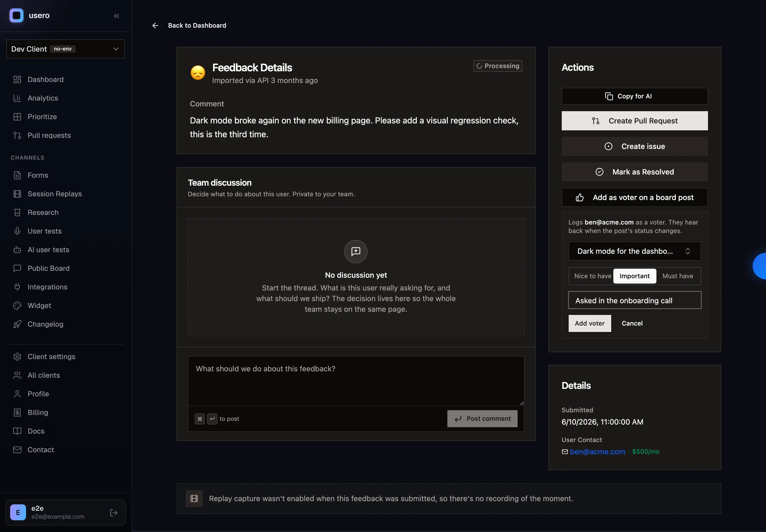Cancel adding voter

[x=632, y=323]
